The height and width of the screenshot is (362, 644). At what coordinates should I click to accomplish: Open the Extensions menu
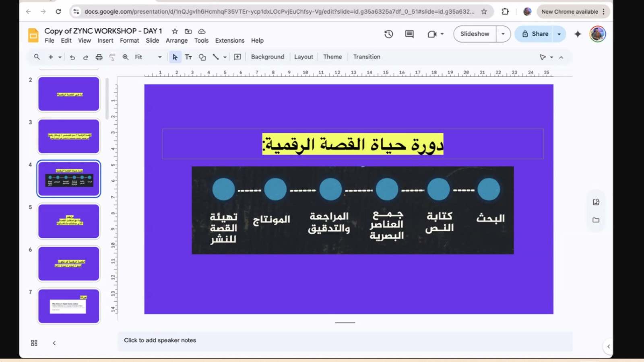tap(229, 41)
